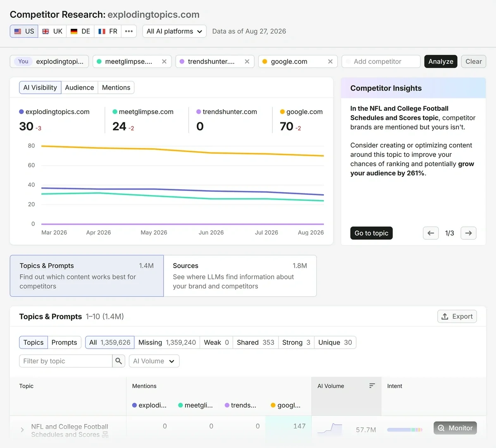Click the topic search magnifier icon
Screen dimensions: 496x448
[x=119, y=361]
